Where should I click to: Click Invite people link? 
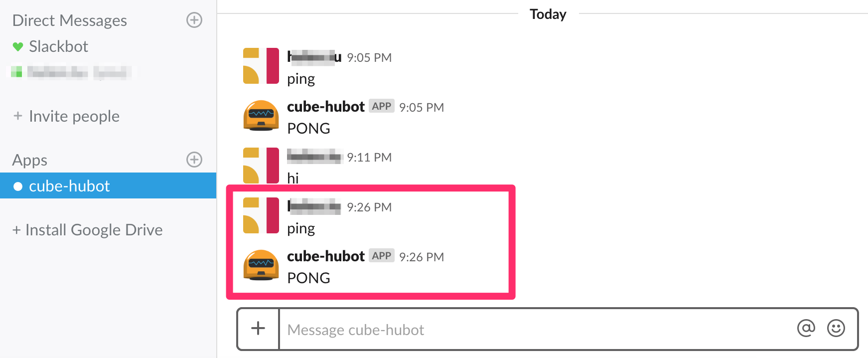coord(74,116)
